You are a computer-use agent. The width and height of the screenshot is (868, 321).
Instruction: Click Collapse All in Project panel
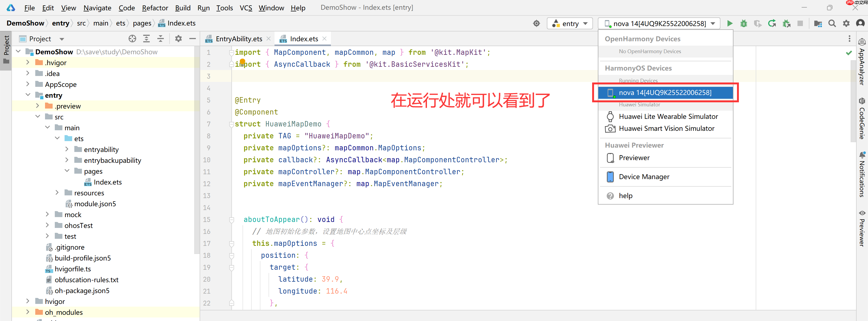tap(161, 39)
